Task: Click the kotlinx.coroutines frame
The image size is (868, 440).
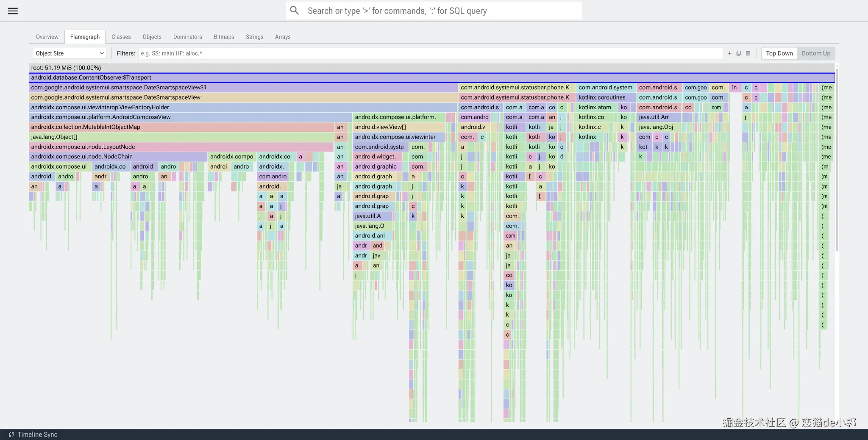Action: click(606, 97)
